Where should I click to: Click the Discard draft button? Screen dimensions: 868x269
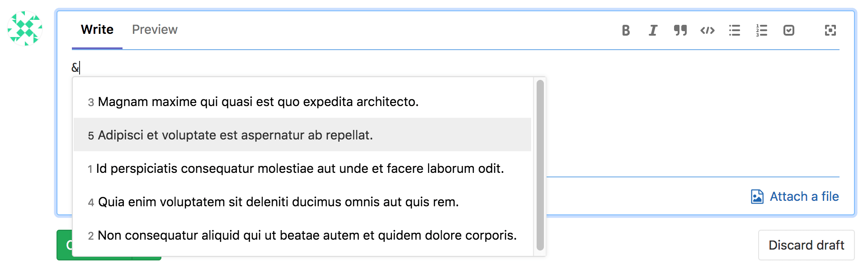click(806, 245)
